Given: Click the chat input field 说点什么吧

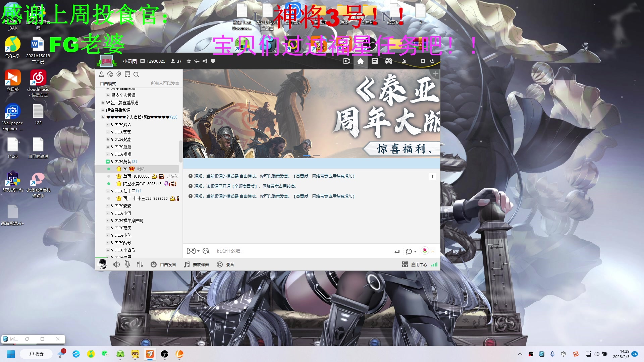Looking at the screenshot, I should click(302, 251).
